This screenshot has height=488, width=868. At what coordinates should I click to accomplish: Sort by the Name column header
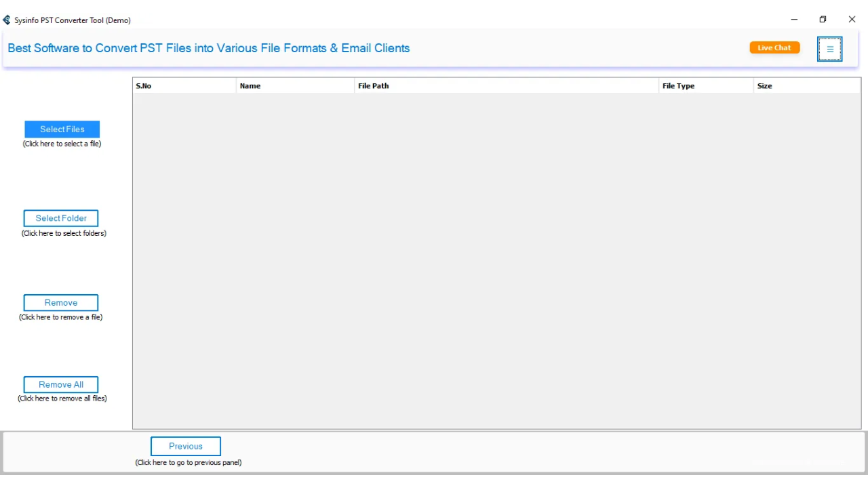pyautogui.click(x=295, y=86)
